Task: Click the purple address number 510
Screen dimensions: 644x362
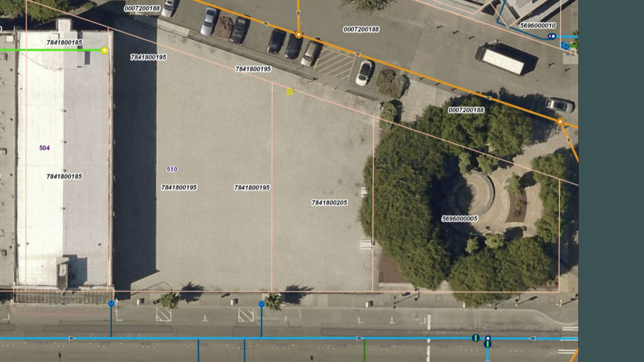Action: tap(172, 169)
